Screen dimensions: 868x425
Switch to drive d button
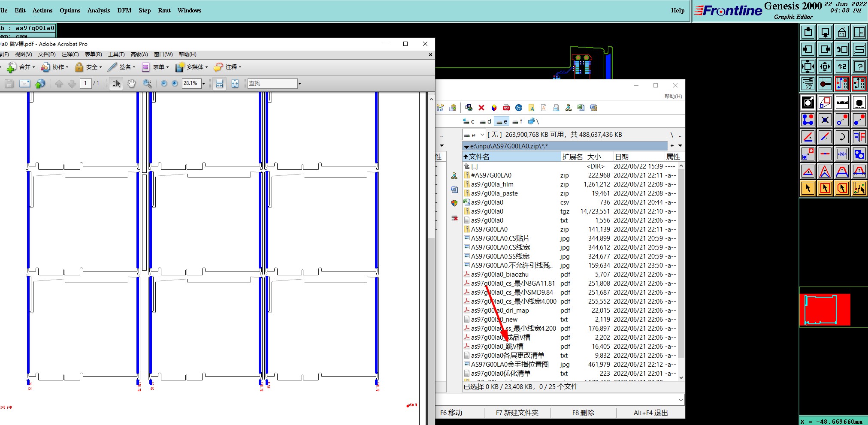coord(485,121)
